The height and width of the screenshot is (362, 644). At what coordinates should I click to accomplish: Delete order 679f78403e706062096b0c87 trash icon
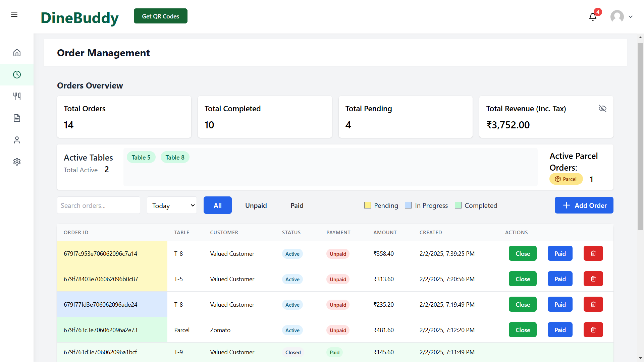click(x=593, y=279)
